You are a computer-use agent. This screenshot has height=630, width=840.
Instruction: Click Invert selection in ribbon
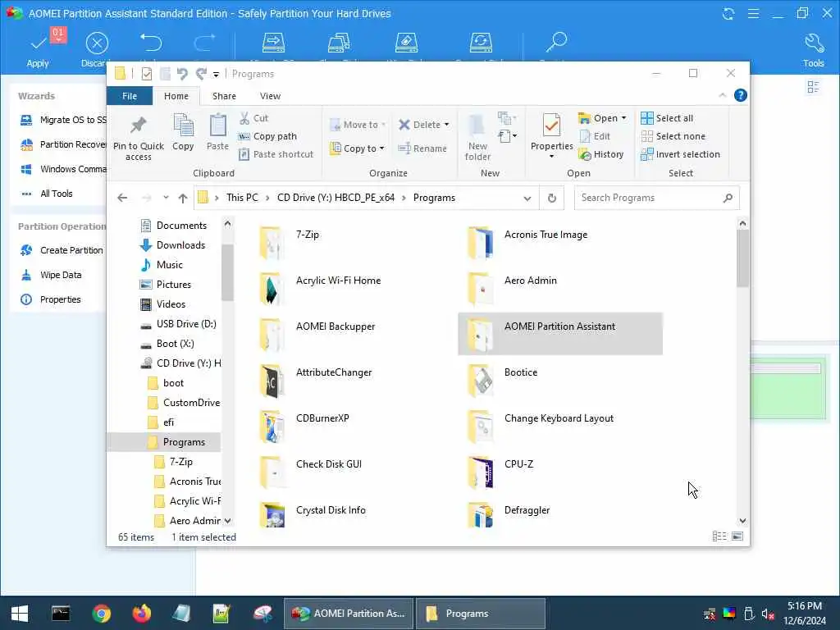(680, 154)
